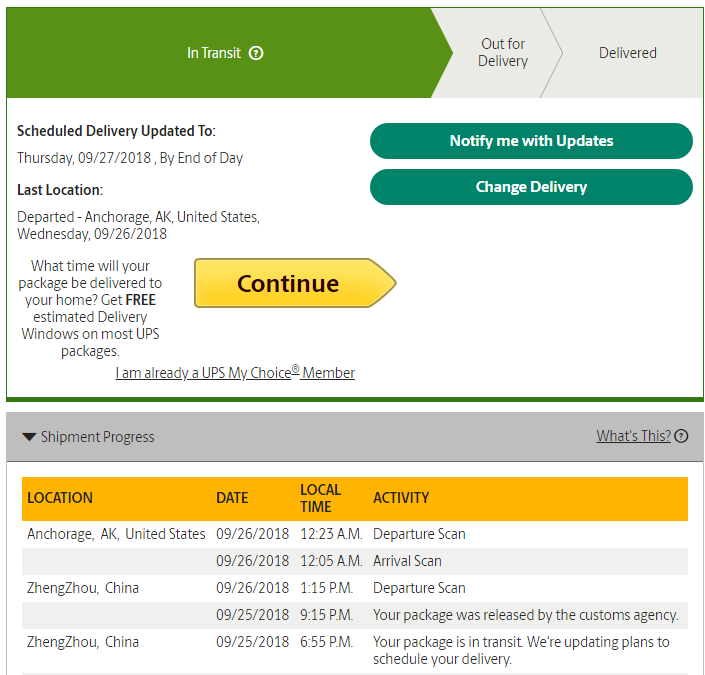Click the ACTIVITY column header
705x675 pixels.
click(x=401, y=498)
